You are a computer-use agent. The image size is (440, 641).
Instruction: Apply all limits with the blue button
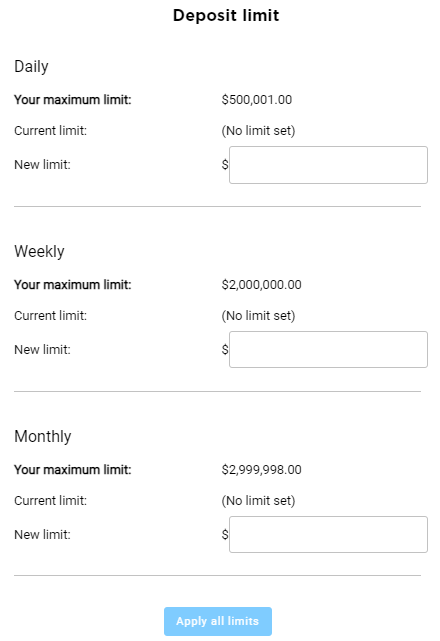tap(218, 621)
